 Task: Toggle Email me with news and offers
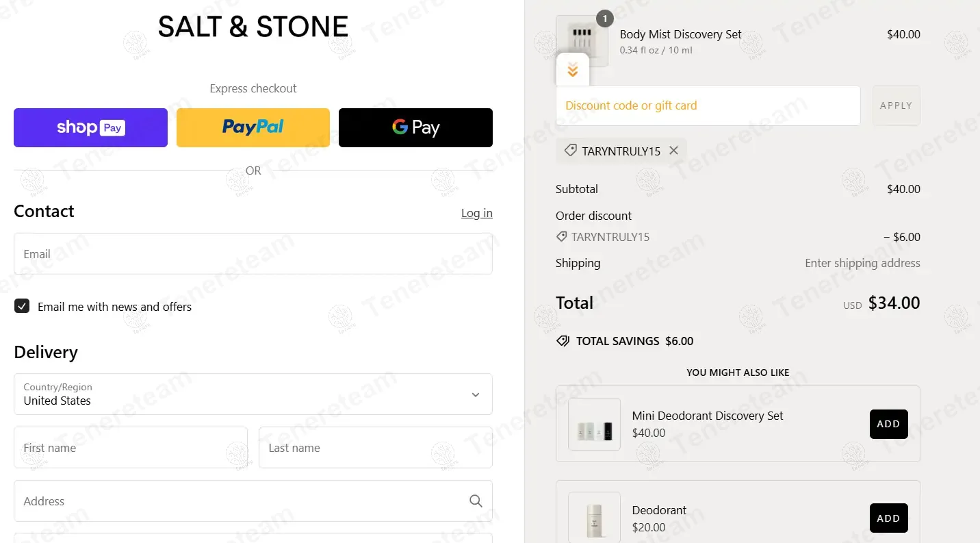click(22, 306)
